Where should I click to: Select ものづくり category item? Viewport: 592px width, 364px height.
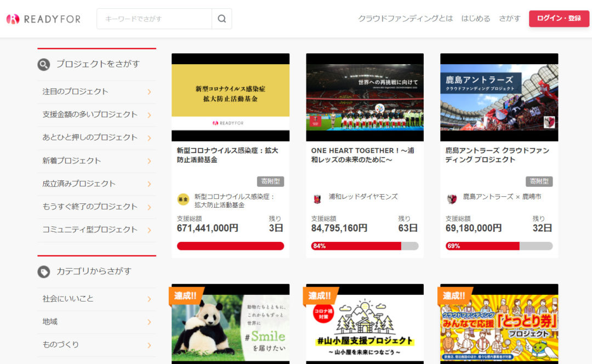[96, 345]
